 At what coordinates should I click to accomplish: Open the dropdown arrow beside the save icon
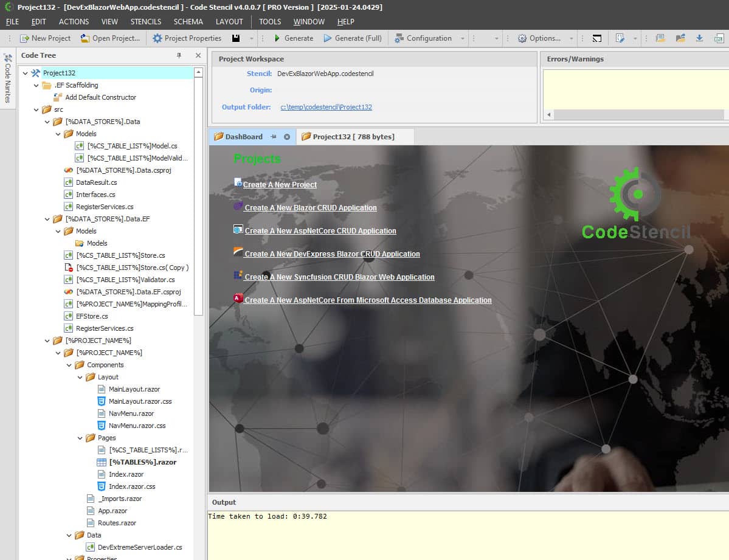point(252,38)
